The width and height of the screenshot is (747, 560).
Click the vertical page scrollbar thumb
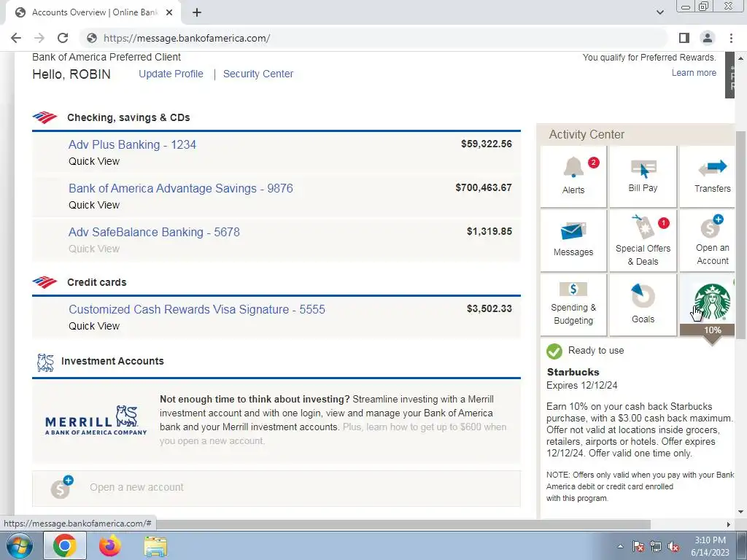pos(741,236)
